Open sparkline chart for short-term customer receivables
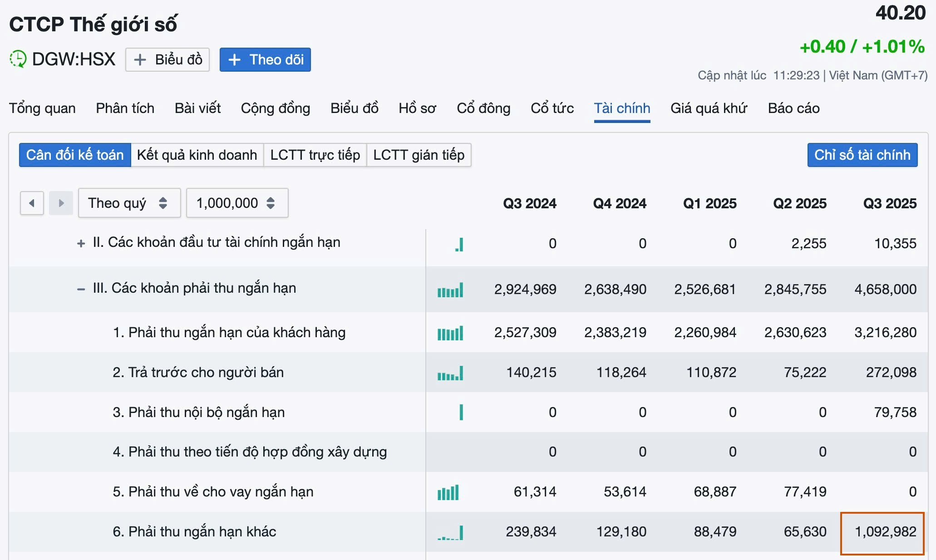 point(450,333)
